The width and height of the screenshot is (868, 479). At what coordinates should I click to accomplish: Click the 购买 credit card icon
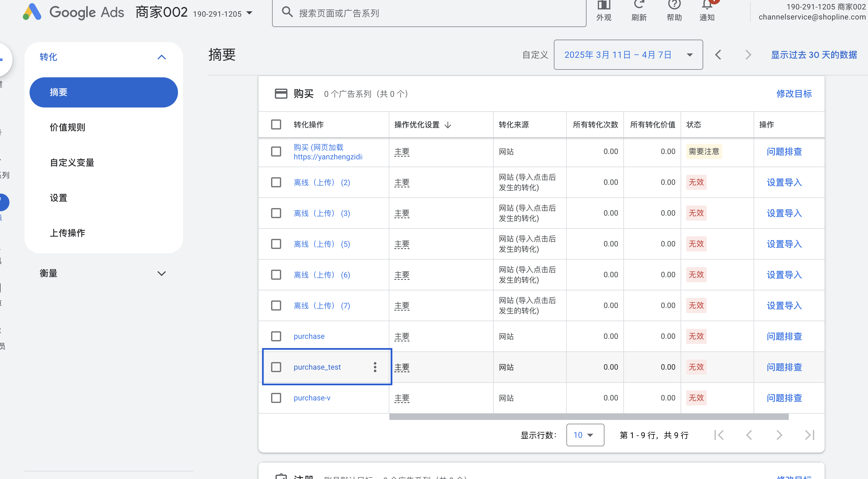pyautogui.click(x=281, y=94)
